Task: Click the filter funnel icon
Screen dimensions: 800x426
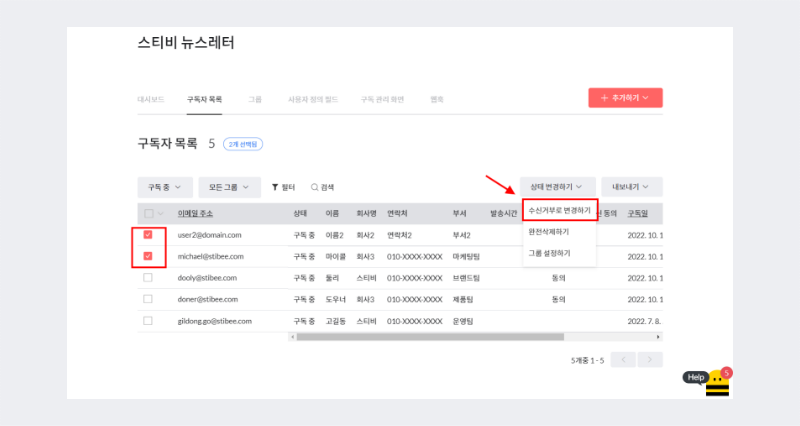Action: click(x=276, y=187)
